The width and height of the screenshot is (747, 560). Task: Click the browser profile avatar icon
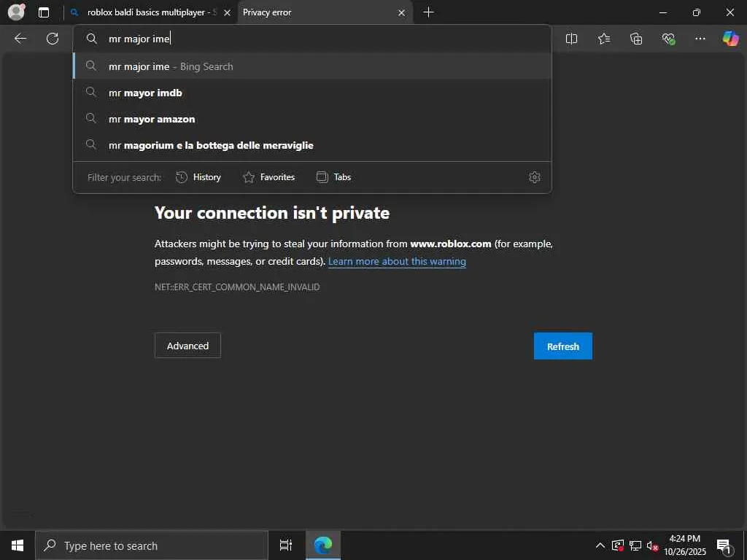click(16, 12)
